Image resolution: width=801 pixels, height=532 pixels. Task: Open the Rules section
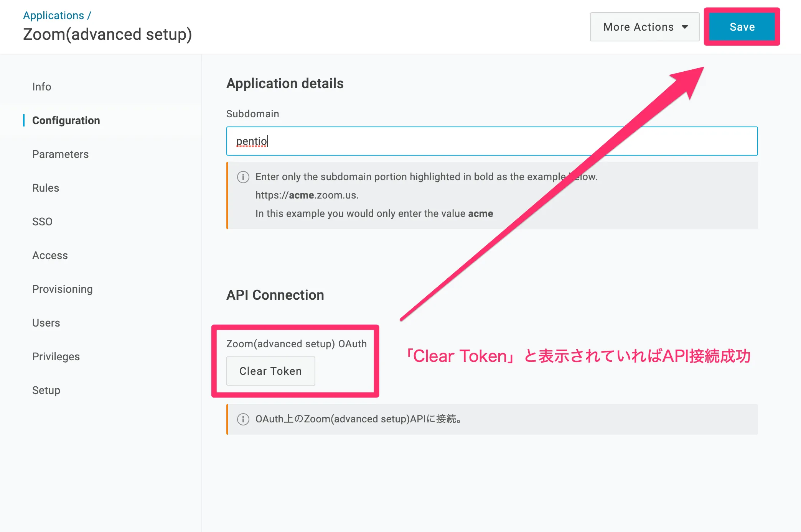(x=46, y=188)
